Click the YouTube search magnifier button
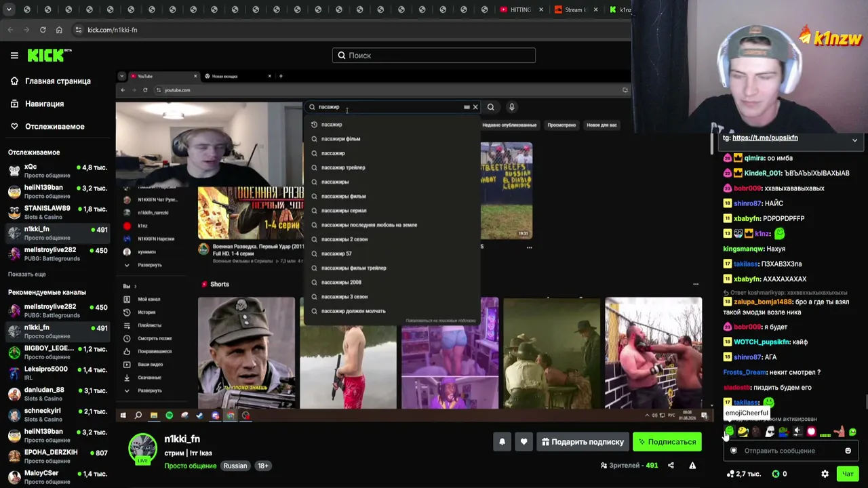Image resolution: width=868 pixels, height=488 pixels. pos(490,107)
